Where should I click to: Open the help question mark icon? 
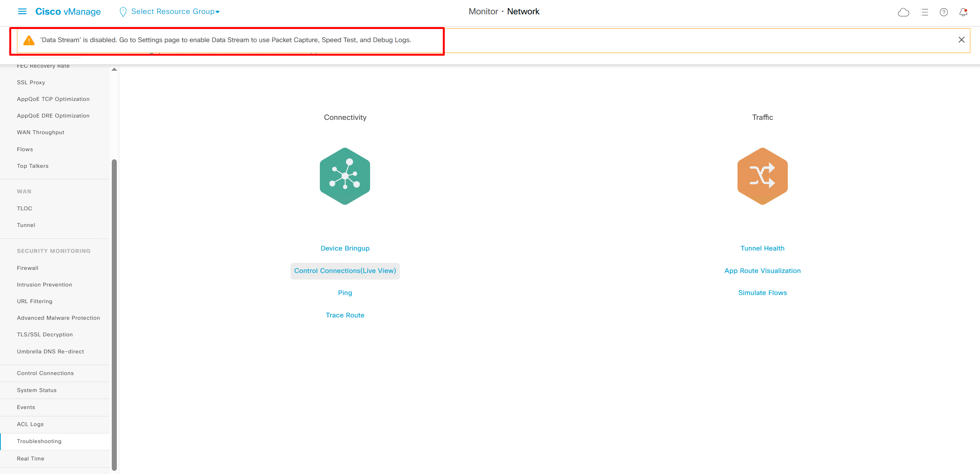tap(944, 12)
